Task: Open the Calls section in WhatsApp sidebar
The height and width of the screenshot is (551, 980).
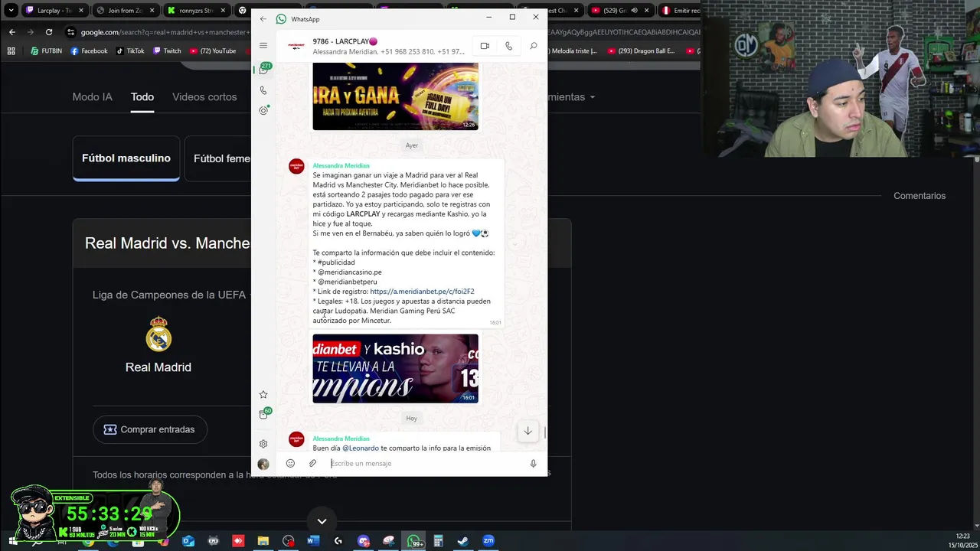Action: [263, 90]
